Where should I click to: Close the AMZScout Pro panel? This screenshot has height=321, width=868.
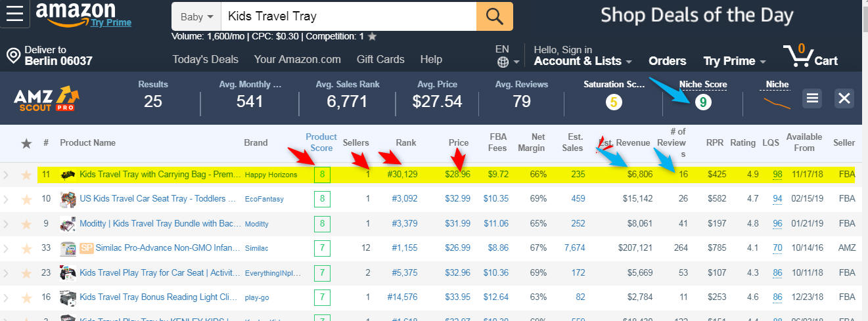(x=844, y=98)
